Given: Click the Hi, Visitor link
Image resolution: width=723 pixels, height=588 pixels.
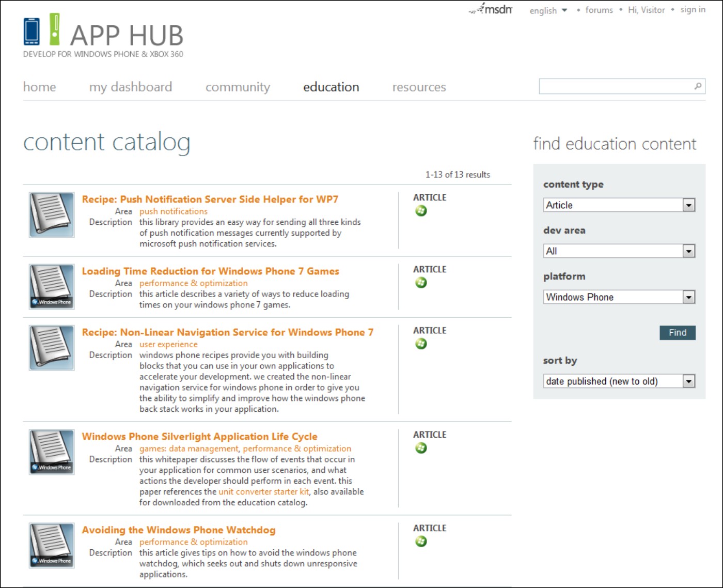Looking at the screenshot, I should [x=647, y=10].
